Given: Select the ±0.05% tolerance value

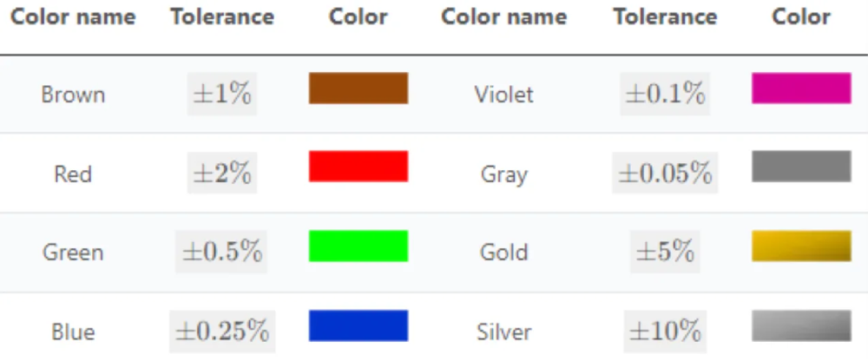Looking at the screenshot, I should [665, 174].
